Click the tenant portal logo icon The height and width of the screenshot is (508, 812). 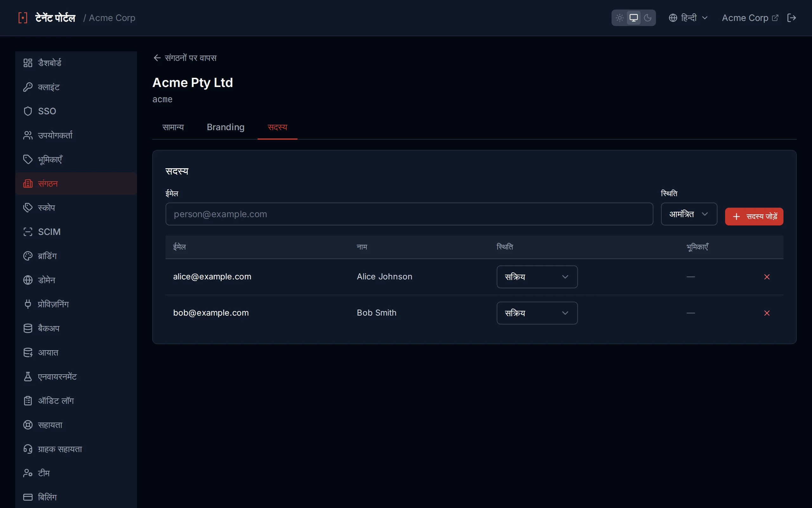pos(23,18)
